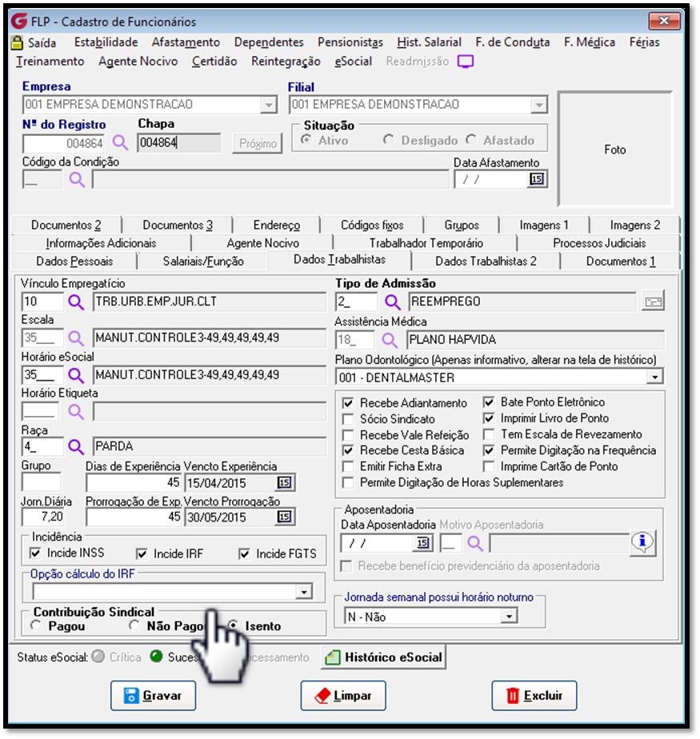
Task: Open the Férias menu
Action: pyautogui.click(x=644, y=42)
